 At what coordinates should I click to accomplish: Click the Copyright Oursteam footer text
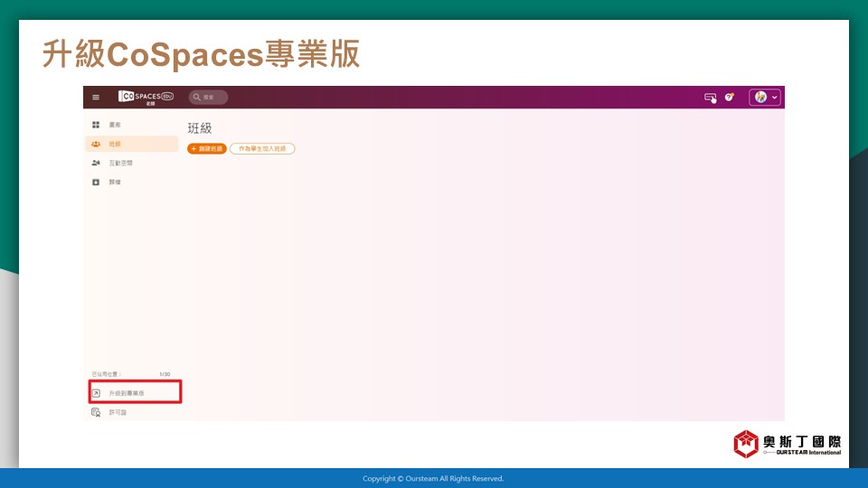click(x=433, y=479)
